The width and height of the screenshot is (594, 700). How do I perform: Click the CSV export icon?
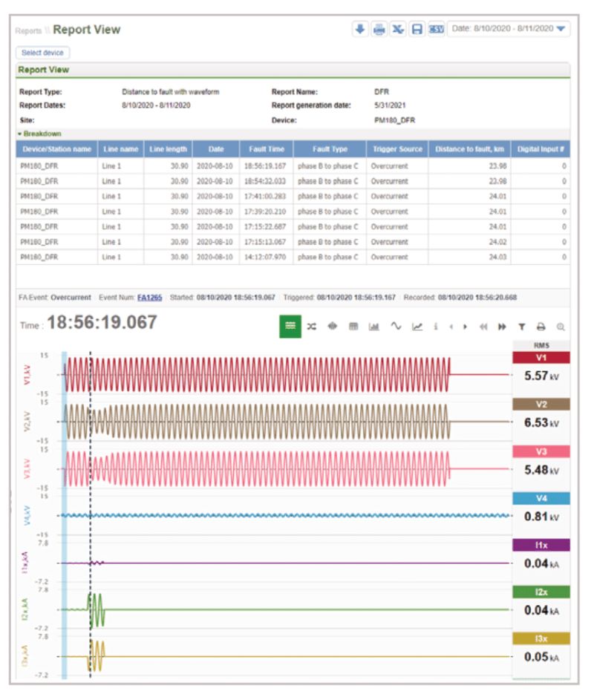coord(436,29)
